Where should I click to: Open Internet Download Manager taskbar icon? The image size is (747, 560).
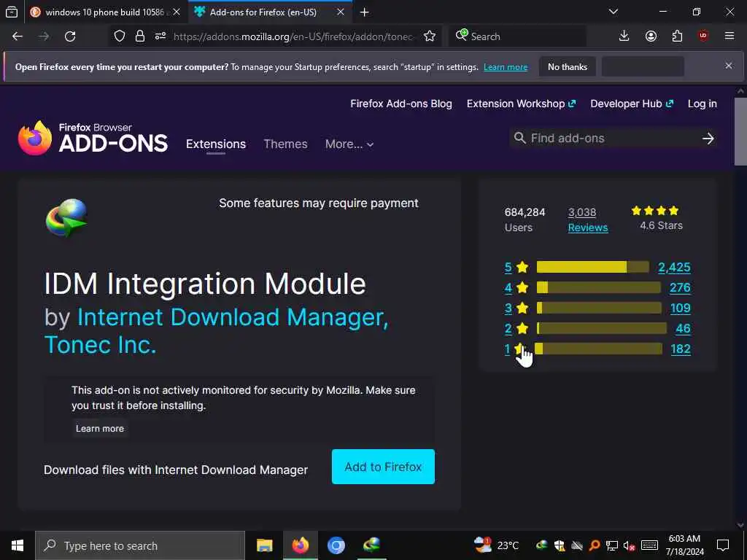pos(371,545)
